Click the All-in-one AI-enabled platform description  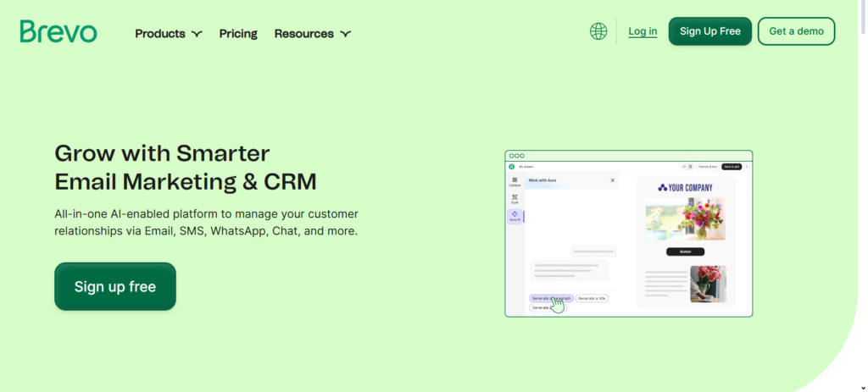(206, 223)
